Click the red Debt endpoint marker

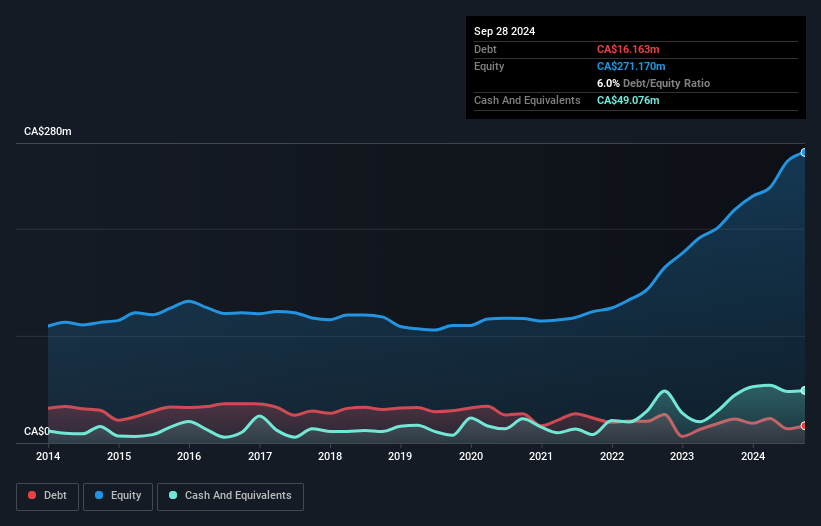click(x=804, y=426)
